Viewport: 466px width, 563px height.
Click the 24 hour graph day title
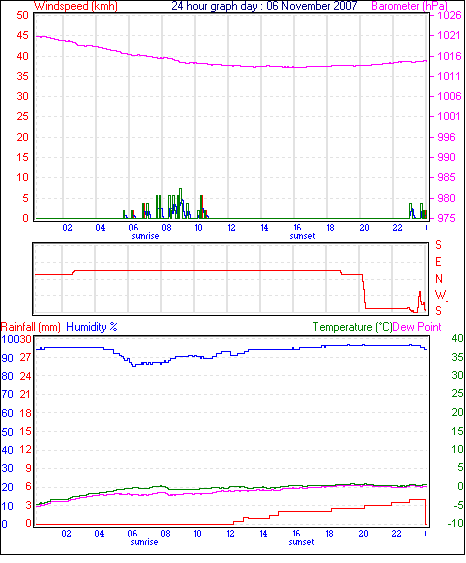264,6
